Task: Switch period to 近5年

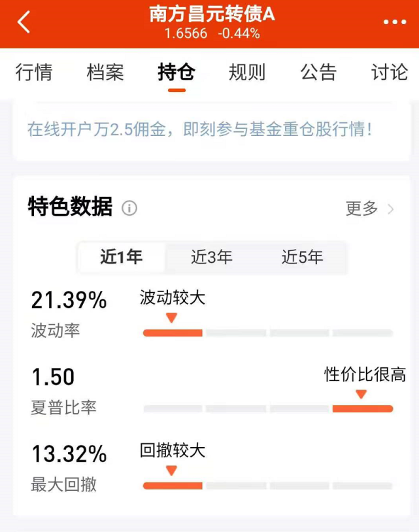Action: tap(302, 257)
